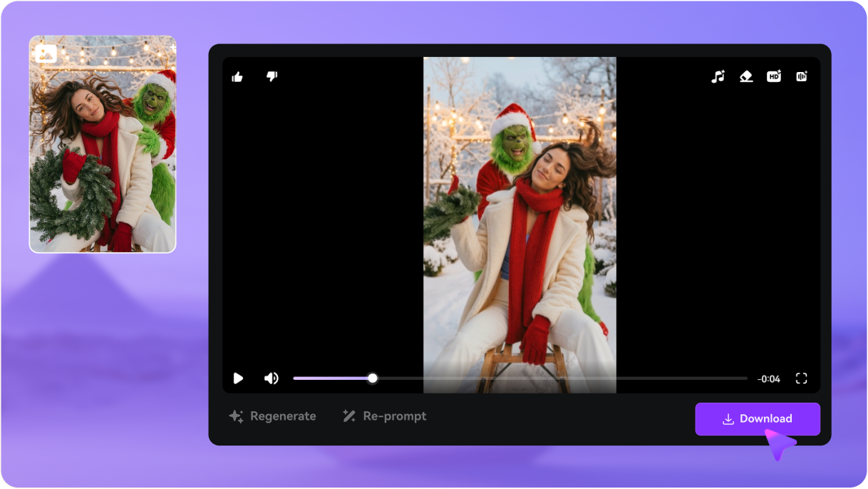Click the magic wand icon beside Re-prompt
Screen dimensions: 868x489
pos(348,416)
